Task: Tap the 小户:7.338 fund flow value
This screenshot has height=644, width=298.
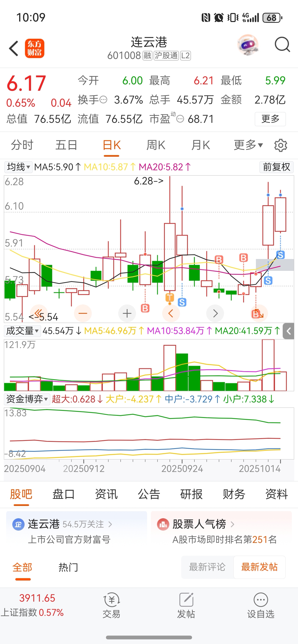Action: click(249, 399)
